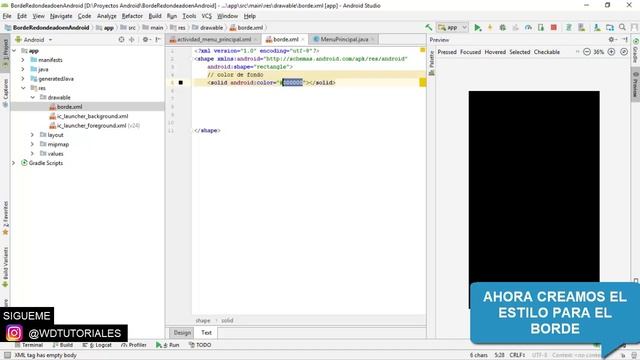Open the Refactor menu

tap(132, 16)
